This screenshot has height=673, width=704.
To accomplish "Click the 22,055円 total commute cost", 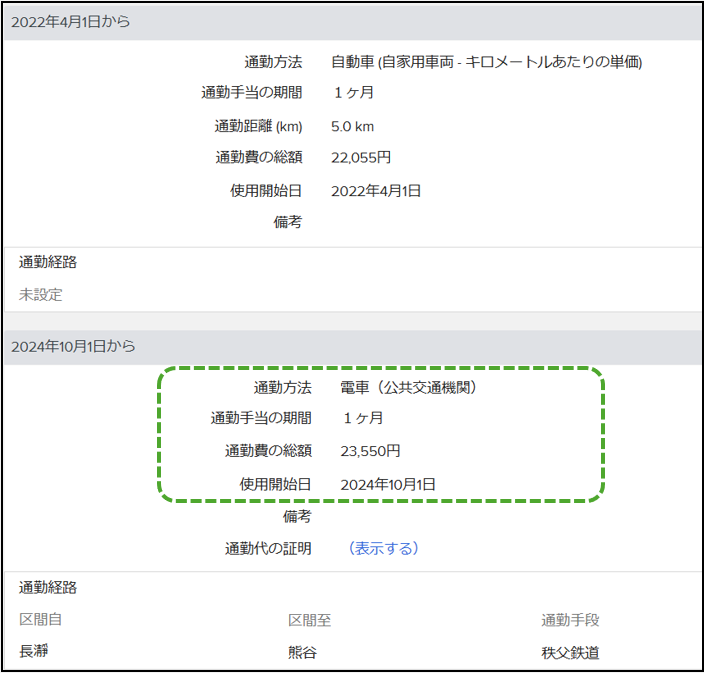I will click(x=361, y=158).
